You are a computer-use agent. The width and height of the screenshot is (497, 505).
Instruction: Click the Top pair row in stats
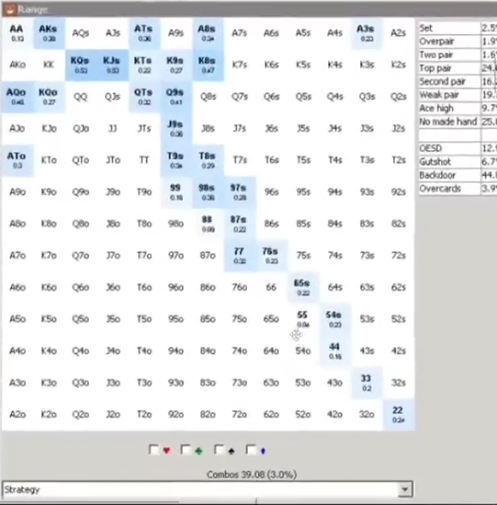[458, 68]
